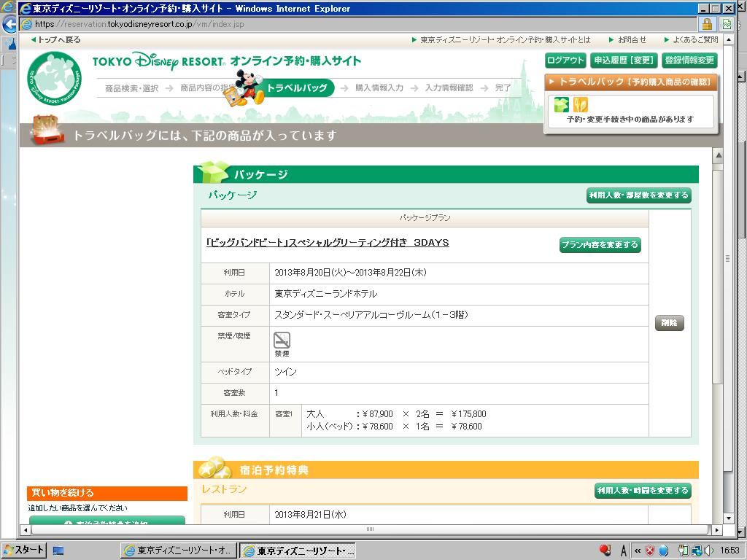This screenshot has height=560, width=747.
Task: Click the round Tokyo Disney Resort Vacation Packages logo
Action: coord(55,78)
